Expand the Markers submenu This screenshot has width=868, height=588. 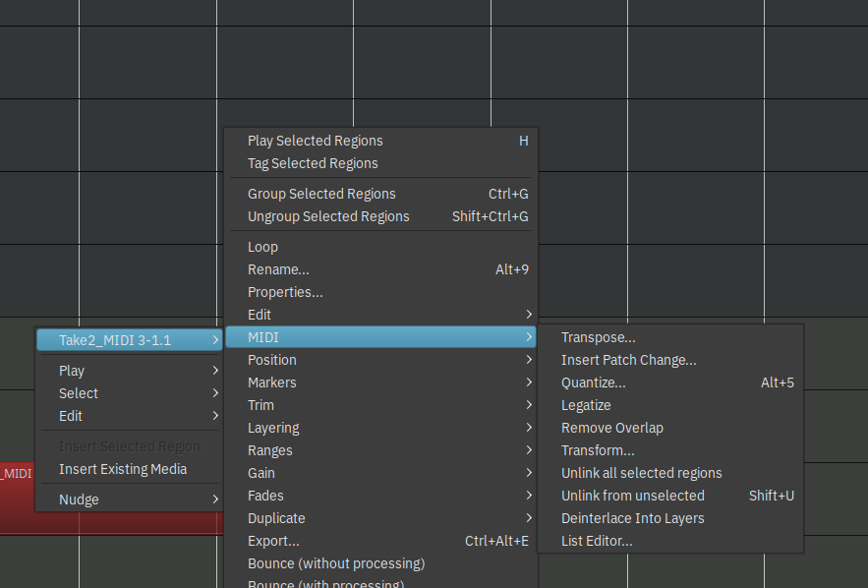click(x=271, y=382)
